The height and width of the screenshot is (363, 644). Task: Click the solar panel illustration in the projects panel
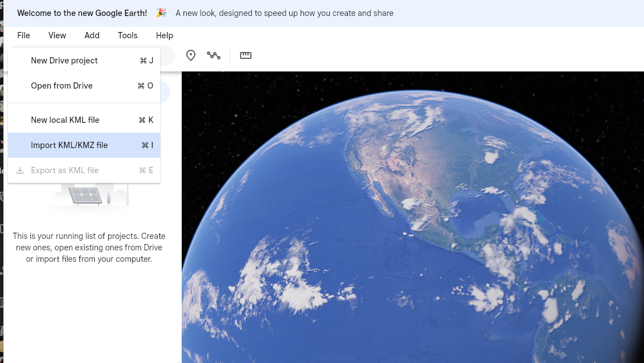86,196
